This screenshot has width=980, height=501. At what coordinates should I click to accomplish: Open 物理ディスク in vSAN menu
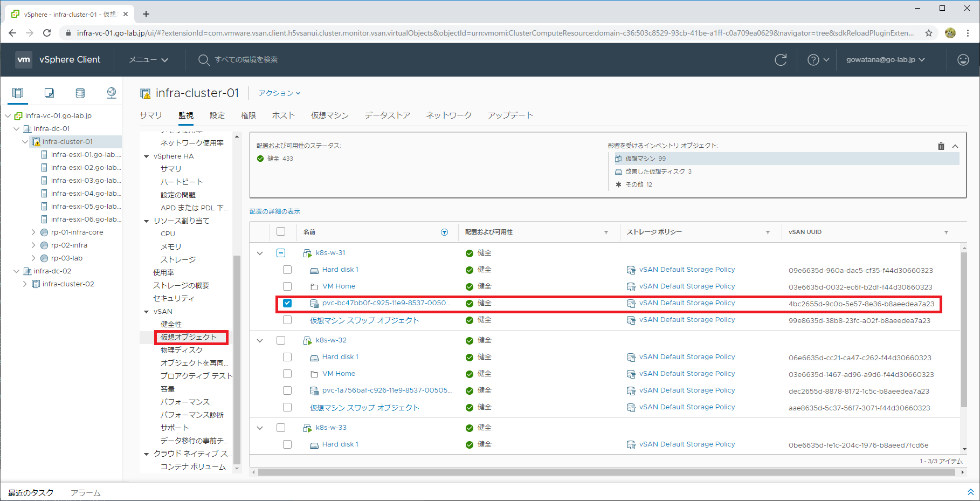pos(182,350)
